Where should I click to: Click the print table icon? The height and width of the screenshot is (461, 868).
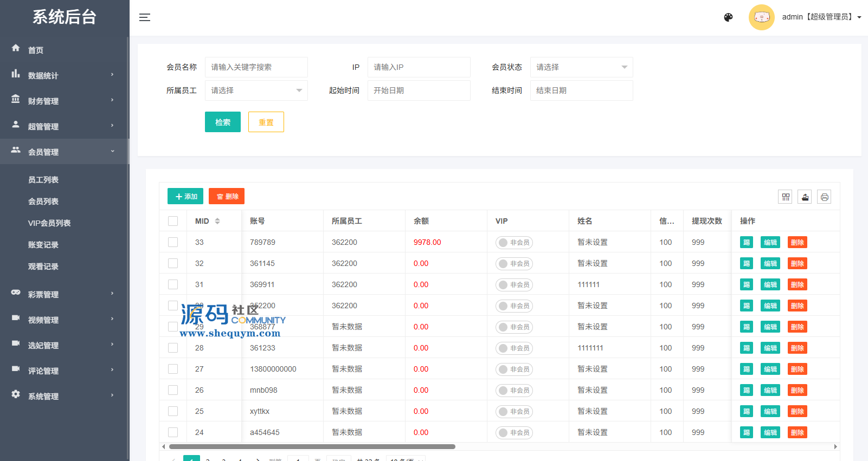(824, 197)
